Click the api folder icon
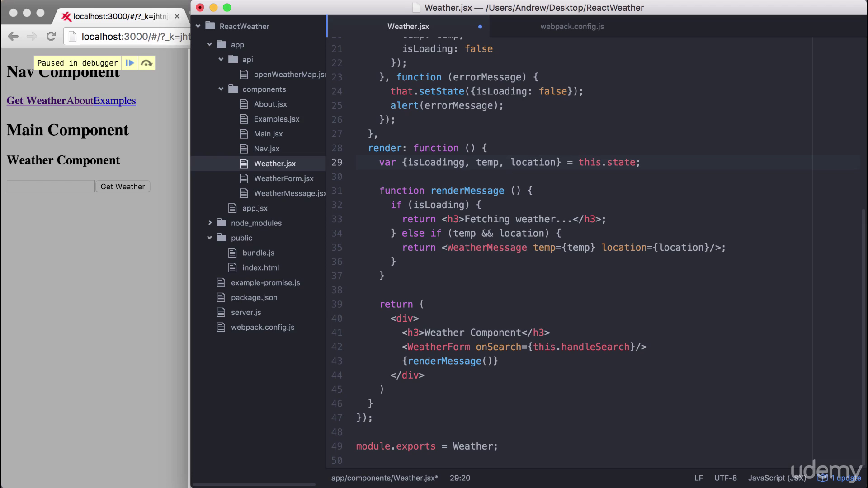The image size is (868, 488). coord(233,59)
